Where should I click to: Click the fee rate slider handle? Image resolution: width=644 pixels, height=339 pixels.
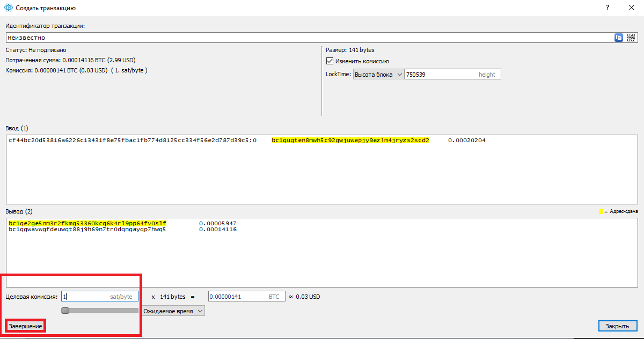65,311
